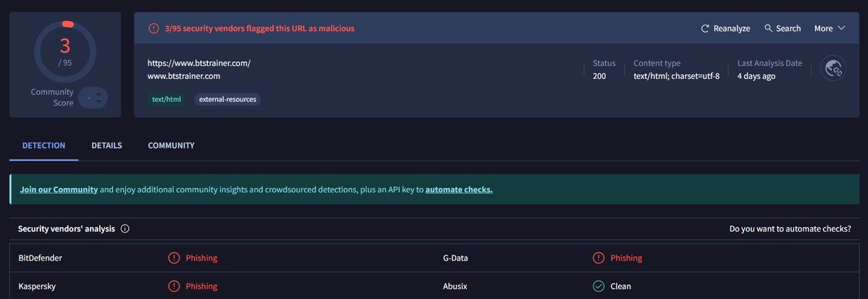Click the 4 days ago analysis date
The image size is (868, 299).
(x=757, y=77)
